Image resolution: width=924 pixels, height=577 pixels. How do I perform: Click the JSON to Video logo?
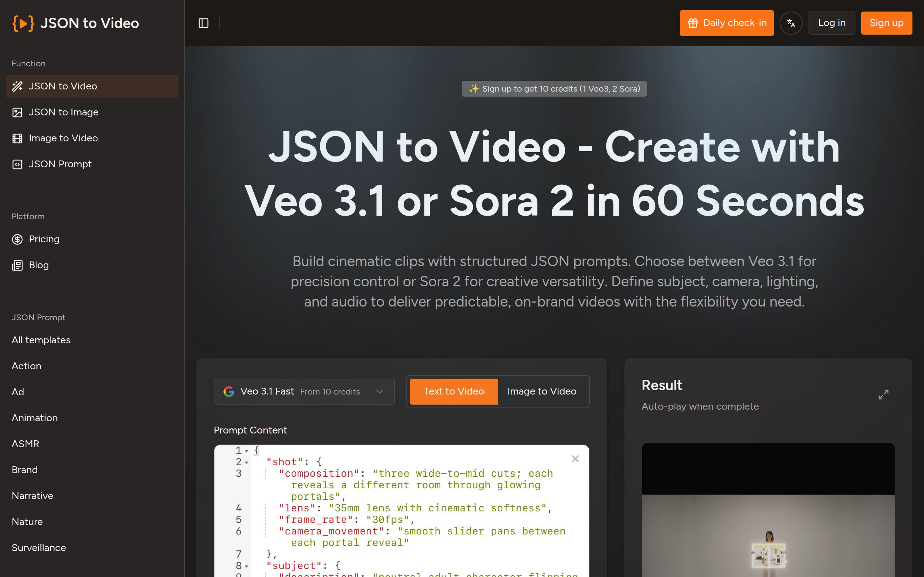75,23
